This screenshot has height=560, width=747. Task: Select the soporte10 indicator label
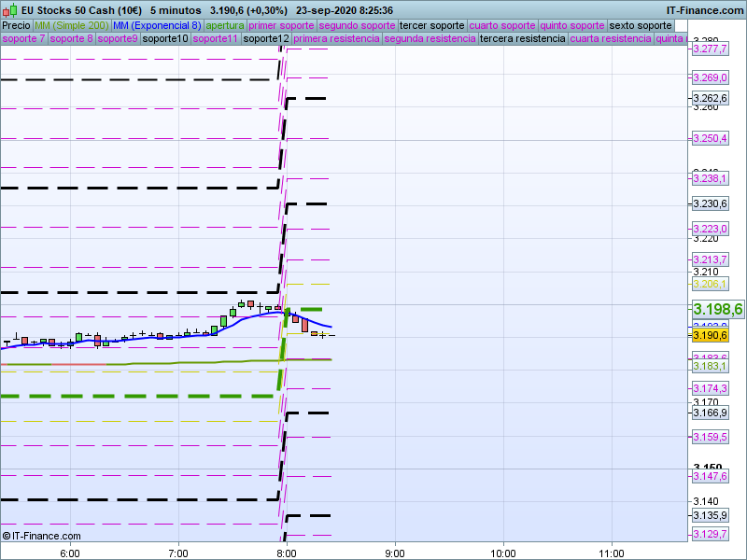[165, 39]
